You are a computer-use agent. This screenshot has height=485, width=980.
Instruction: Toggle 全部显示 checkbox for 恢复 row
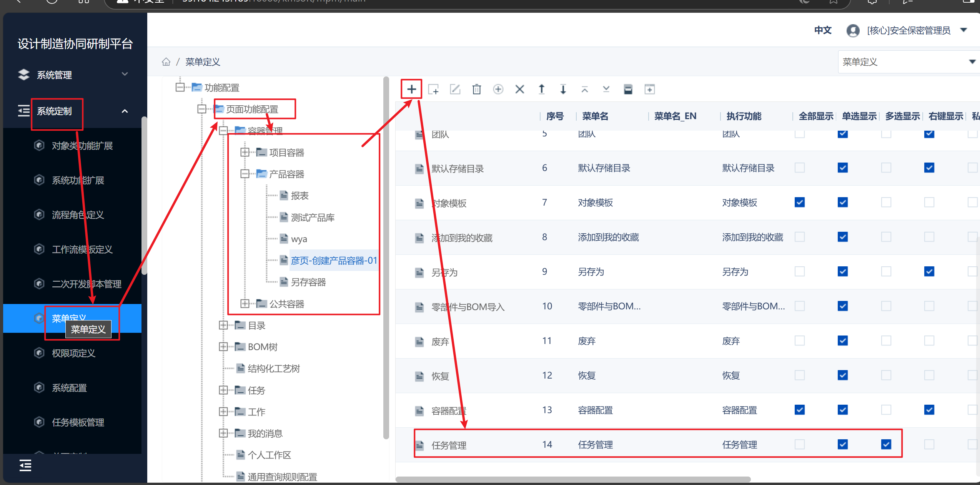(800, 375)
